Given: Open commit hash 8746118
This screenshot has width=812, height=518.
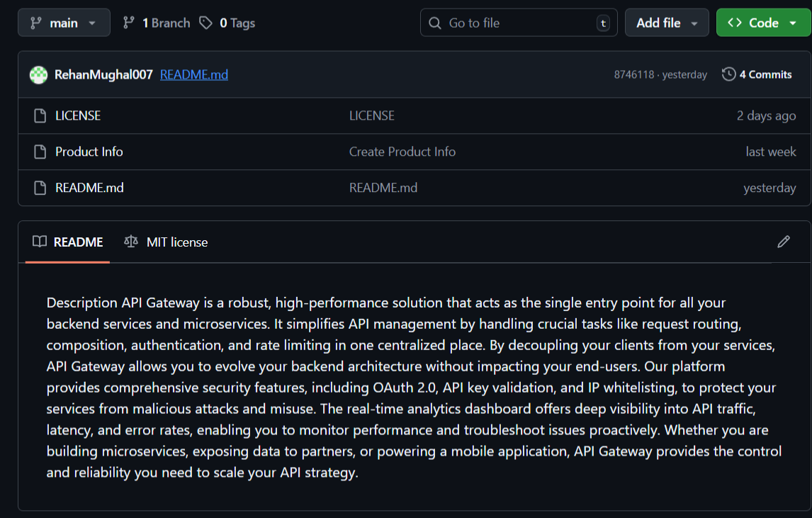Looking at the screenshot, I should point(634,74).
